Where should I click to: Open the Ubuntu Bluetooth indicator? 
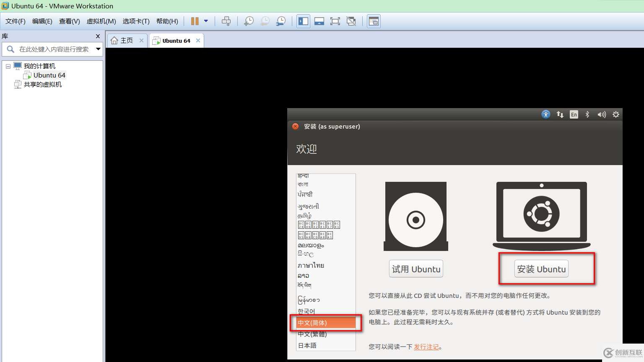[587, 114]
